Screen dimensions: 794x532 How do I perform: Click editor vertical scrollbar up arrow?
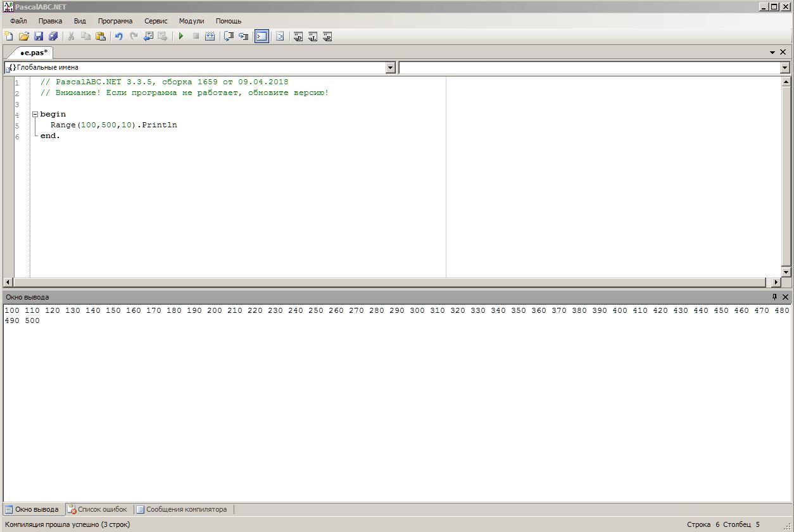coord(786,82)
